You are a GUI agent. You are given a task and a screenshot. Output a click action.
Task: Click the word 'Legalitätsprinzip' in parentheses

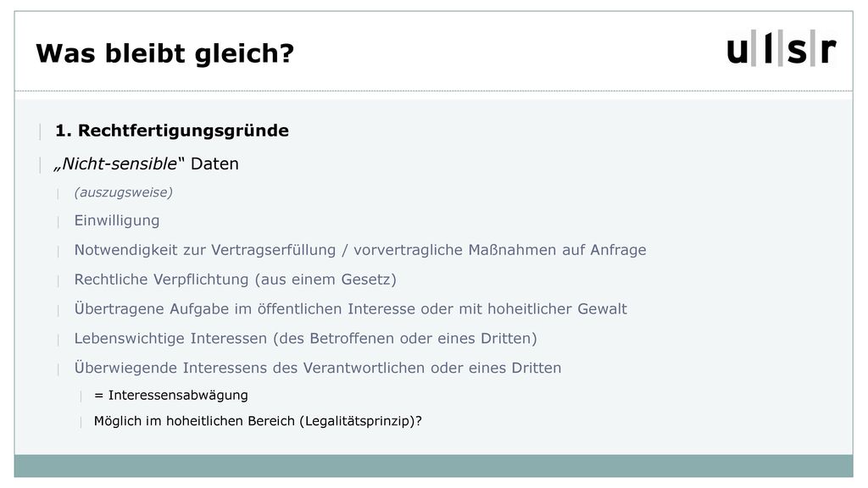pos(359,421)
